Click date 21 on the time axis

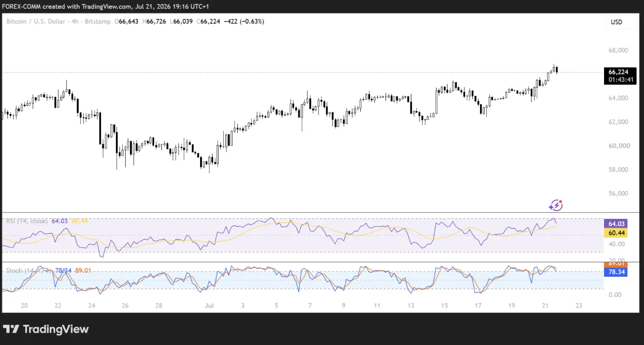[x=545, y=306]
